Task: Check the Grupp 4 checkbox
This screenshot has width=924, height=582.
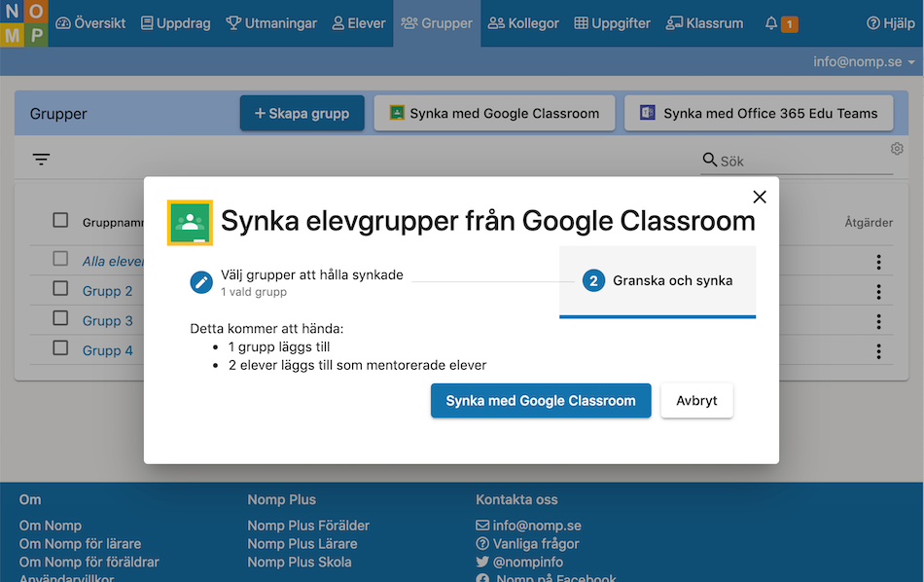Action: point(60,347)
